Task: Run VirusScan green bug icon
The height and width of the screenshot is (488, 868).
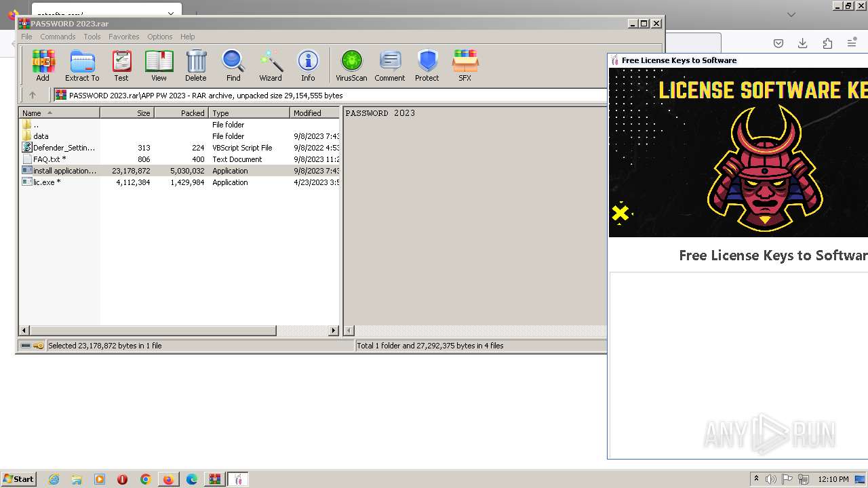Action: coord(351,66)
